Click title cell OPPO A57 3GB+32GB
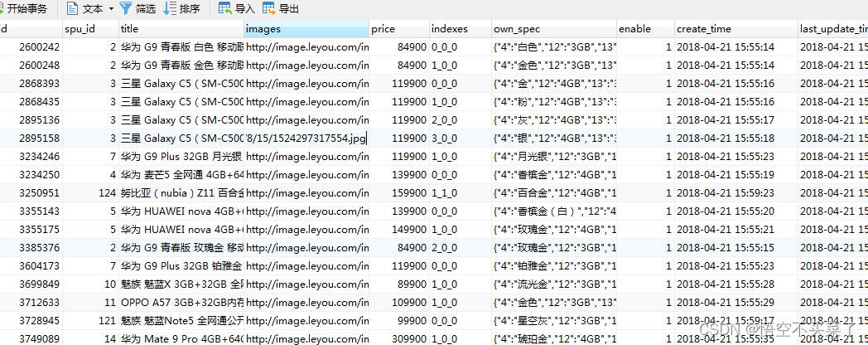Screen dimensions: 868x345 [181, 304]
